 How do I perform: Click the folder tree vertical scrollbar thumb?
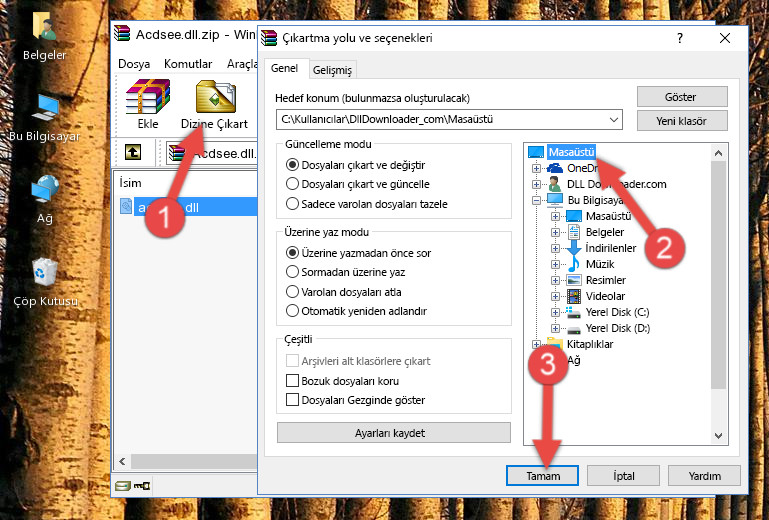pos(718,275)
